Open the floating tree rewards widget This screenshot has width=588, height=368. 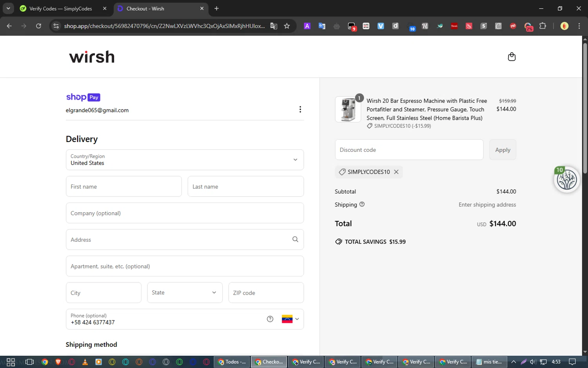point(566,180)
